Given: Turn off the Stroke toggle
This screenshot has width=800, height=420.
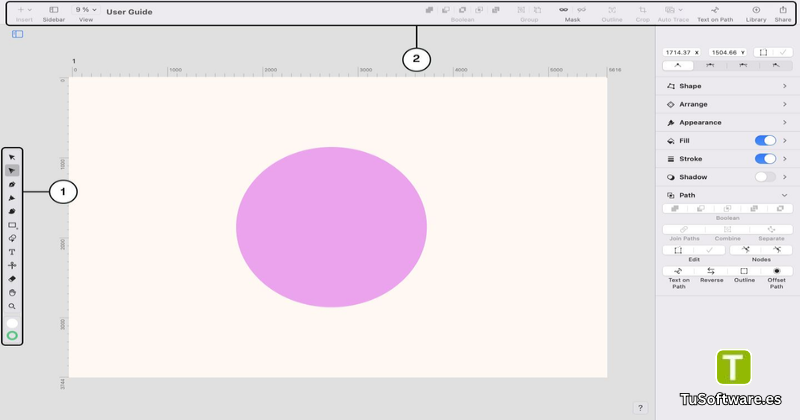Looking at the screenshot, I should (x=765, y=159).
